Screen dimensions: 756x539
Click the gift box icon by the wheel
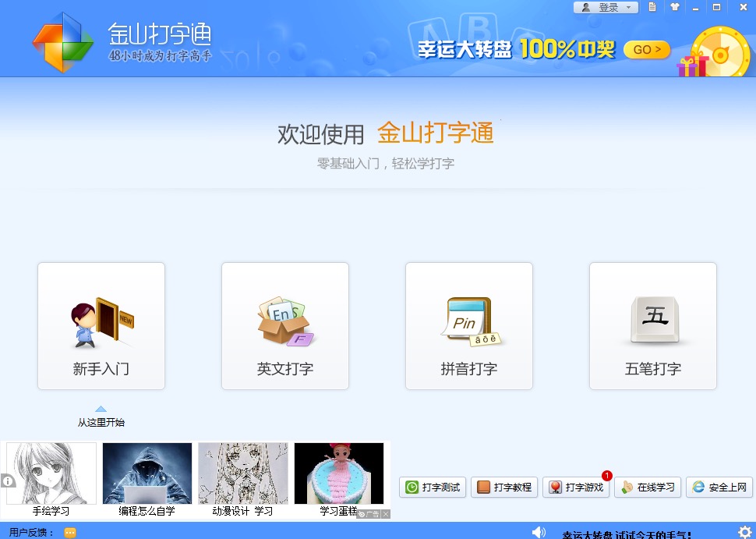(692, 66)
